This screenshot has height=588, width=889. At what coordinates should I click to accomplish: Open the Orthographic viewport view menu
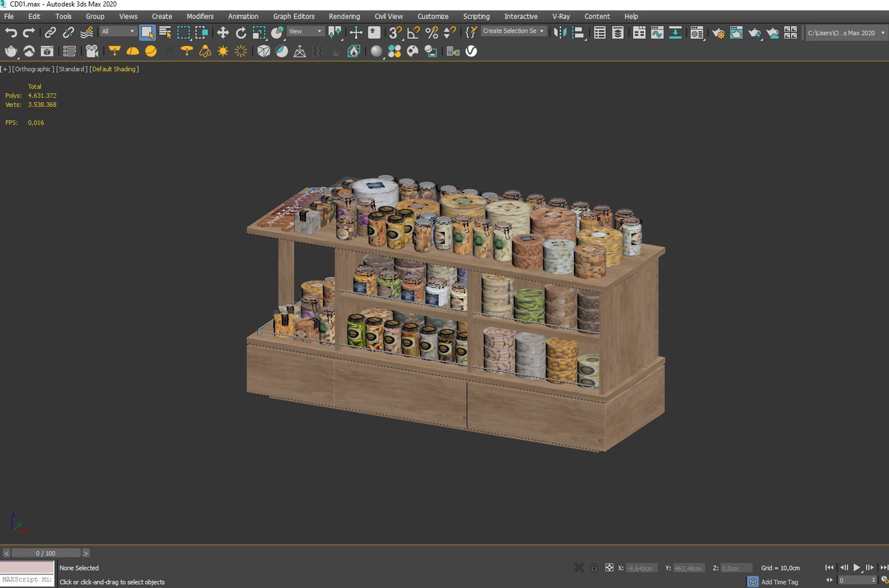pyautogui.click(x=33, y=69)
